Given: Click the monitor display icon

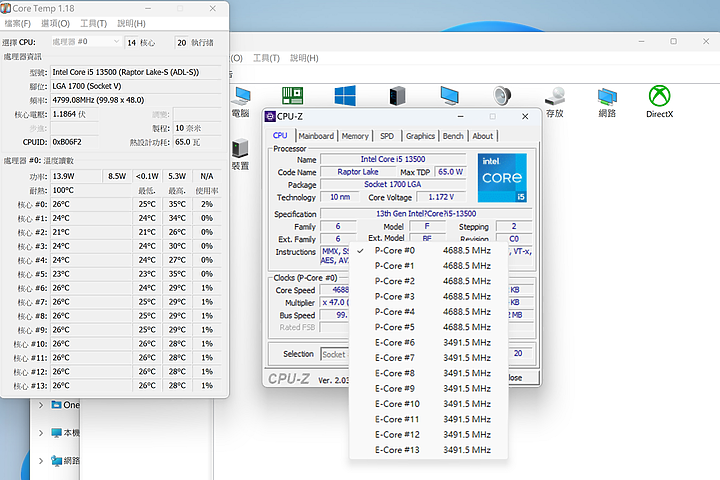Looking at the screenshot, I should tap(449, 96).
